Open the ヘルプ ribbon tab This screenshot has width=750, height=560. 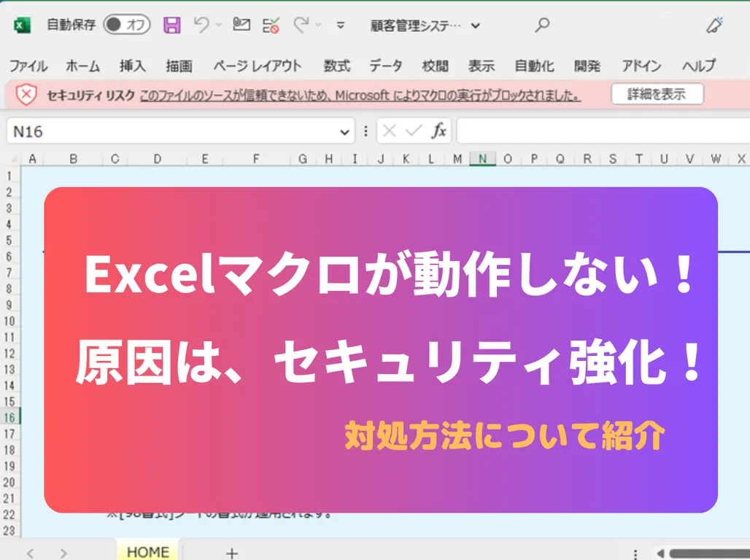(699, 66)
